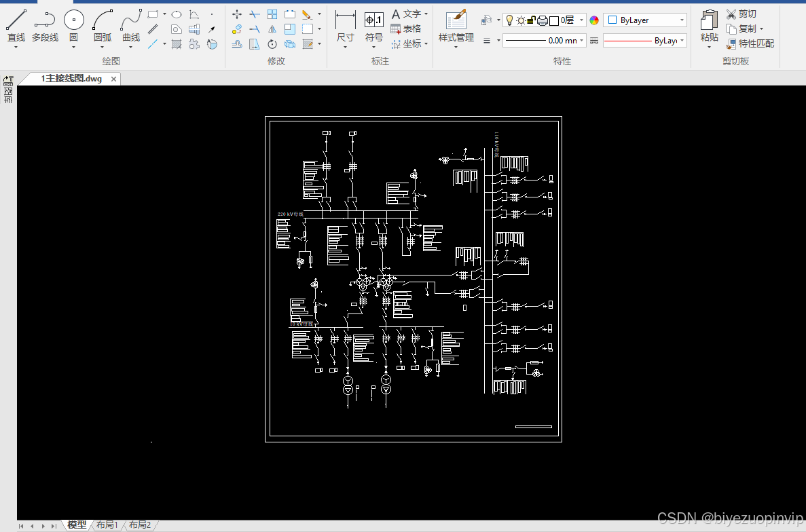This screenshot has width=806, height=532.
Task: Click 特性匹配 match properties
Action: point(750,43)
